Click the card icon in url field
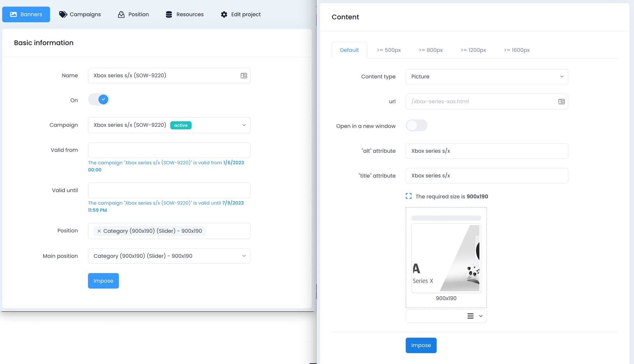634x364 pixels. point(561,102)
